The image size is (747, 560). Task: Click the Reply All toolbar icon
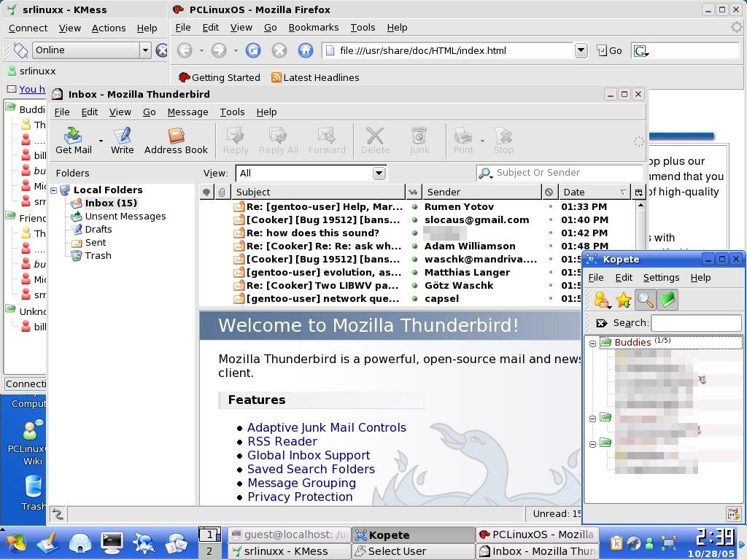pyautogui.click(x=278, y=141)
